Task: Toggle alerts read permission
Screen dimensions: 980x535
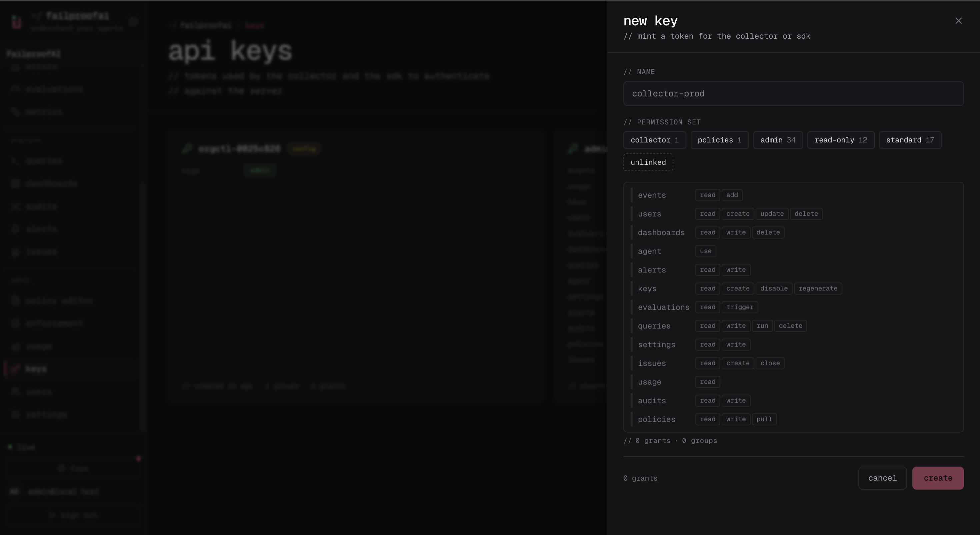Action: click(x=708, y=270)
